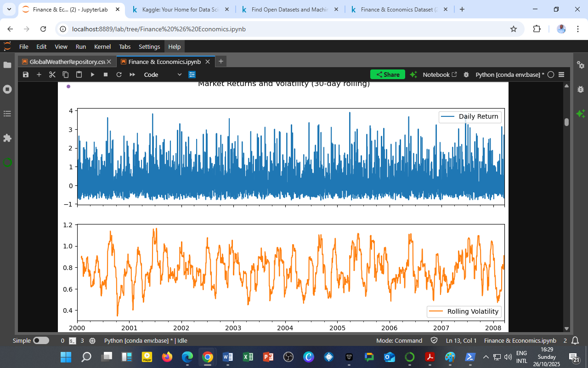Open the cell type Code dropdown
Screen dimensions: 588x368
(163, 75)
